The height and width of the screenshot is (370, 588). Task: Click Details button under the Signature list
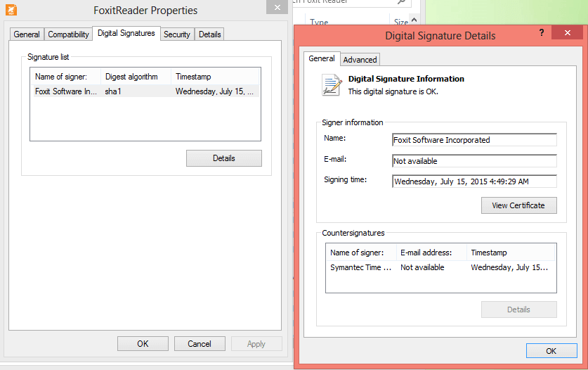pos(223,158)
